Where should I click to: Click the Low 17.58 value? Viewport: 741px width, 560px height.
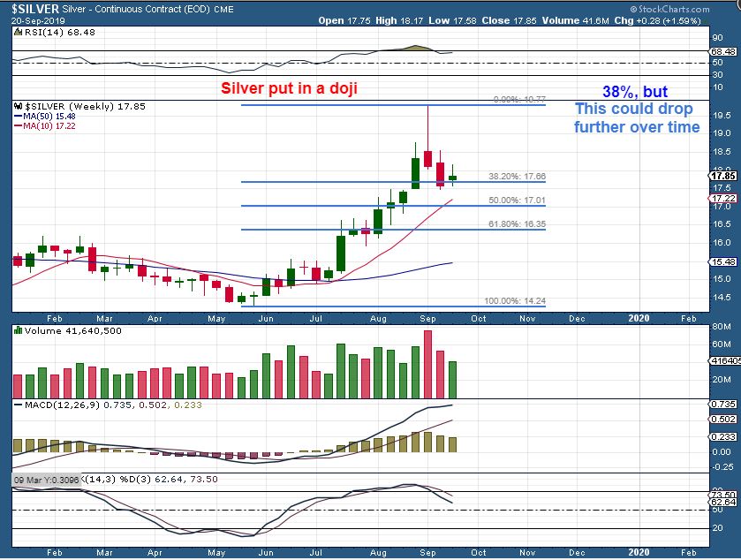pos(452,20)
